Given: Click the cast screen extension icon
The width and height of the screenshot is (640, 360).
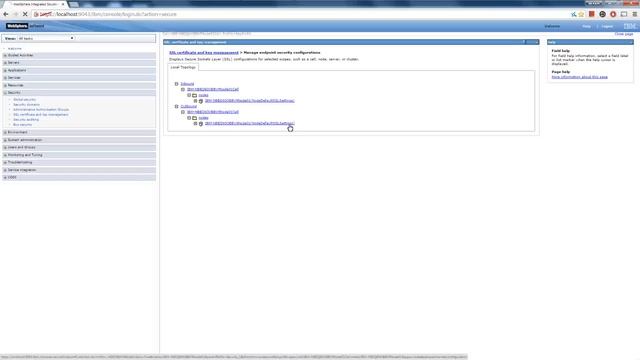Looking at the screenshot, I should pyautogui.click(x=624, y=14).
